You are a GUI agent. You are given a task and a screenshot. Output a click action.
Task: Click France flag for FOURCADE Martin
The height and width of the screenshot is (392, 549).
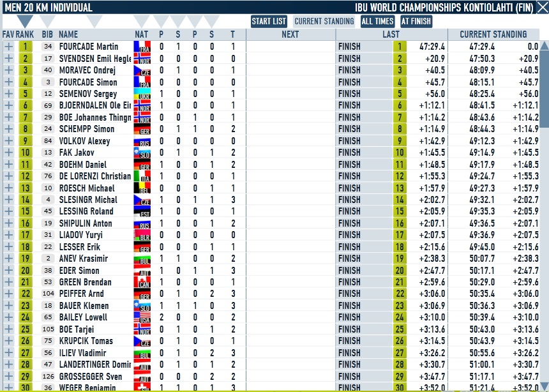[142, 47]
